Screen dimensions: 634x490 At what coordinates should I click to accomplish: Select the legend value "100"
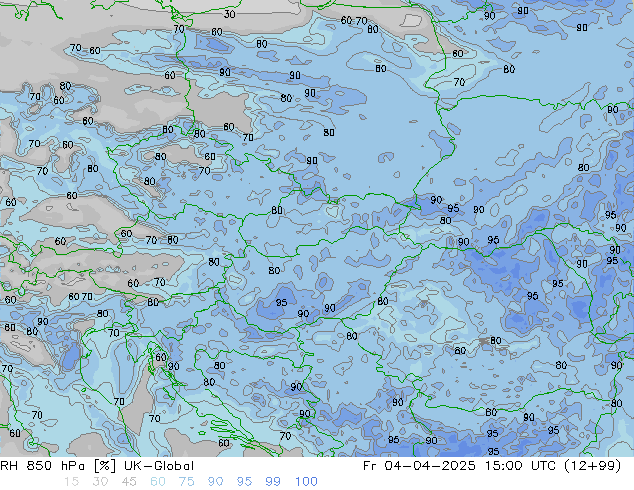point(306,482)
